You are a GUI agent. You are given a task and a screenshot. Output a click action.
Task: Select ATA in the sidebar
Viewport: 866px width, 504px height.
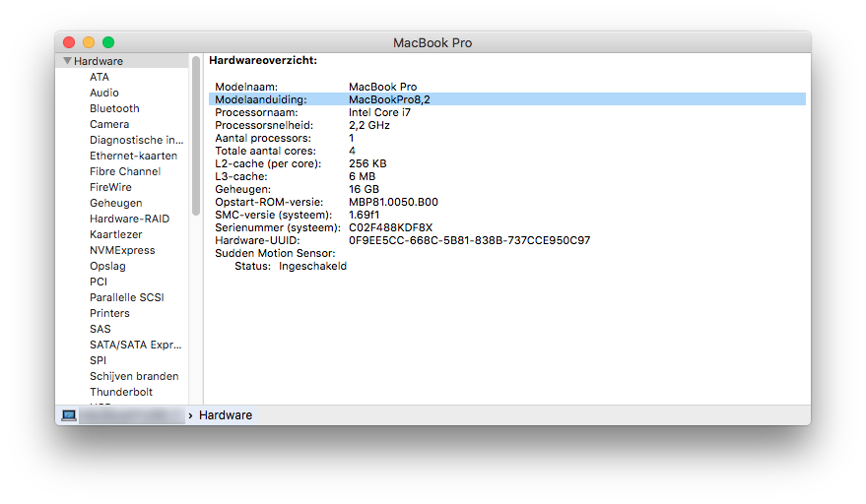[100, 77]
